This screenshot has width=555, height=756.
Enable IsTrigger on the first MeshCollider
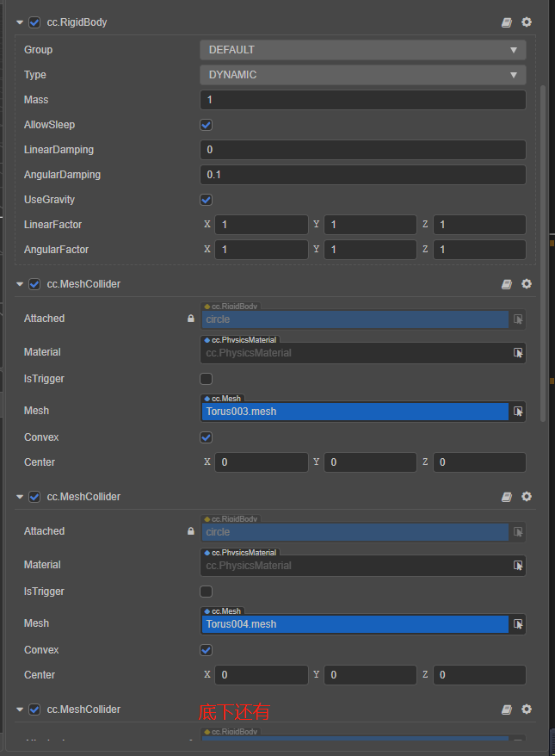tap(207, 379)
